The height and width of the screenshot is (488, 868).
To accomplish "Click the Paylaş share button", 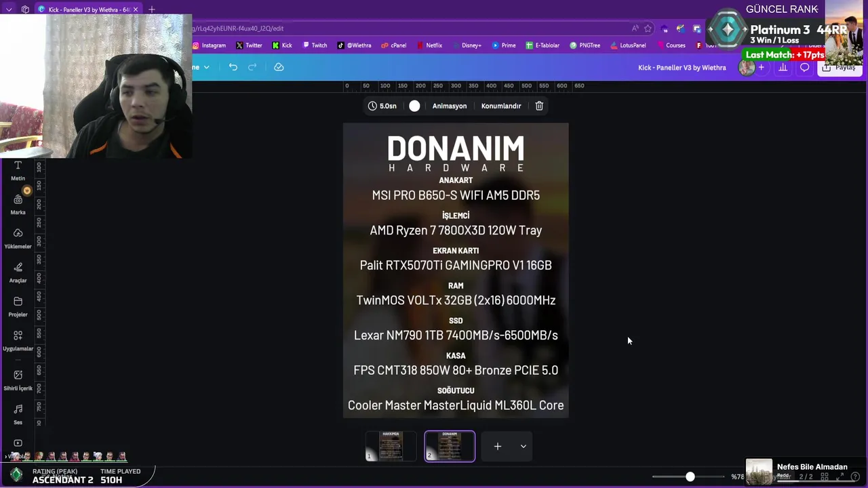I will tap(840, 67).
